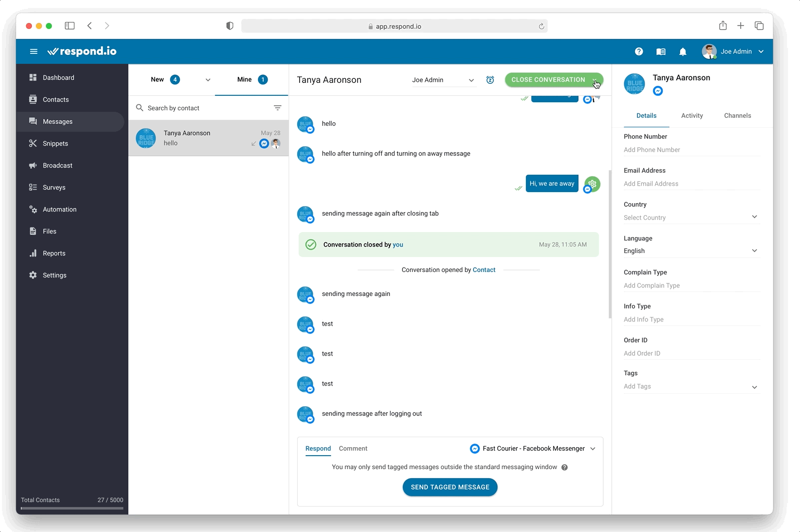This screenshot has width=800, height=532.
Task: Click the chat scrollbar thumb
Action: (610, 244)
